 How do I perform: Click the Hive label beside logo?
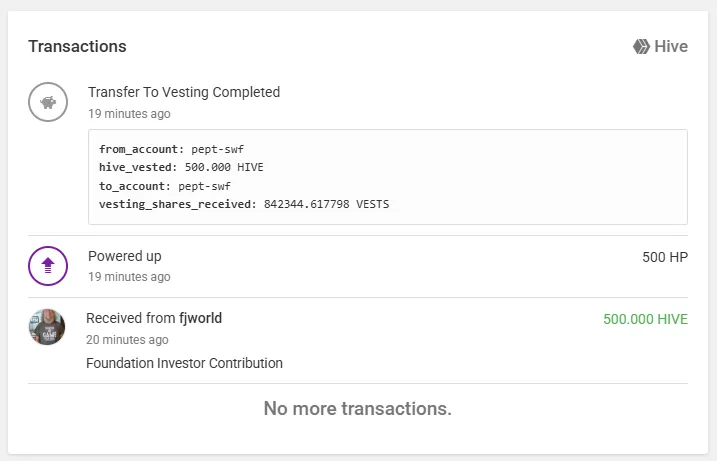point(671,47)
